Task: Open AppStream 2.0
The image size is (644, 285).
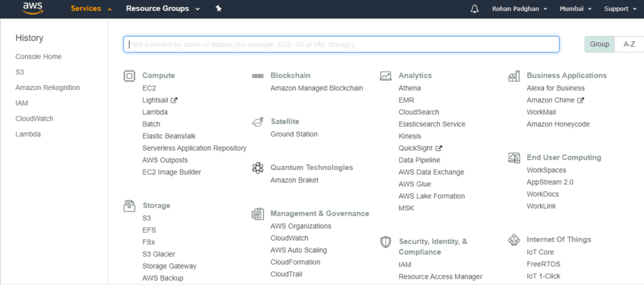Action: click(x=550, y=182)
